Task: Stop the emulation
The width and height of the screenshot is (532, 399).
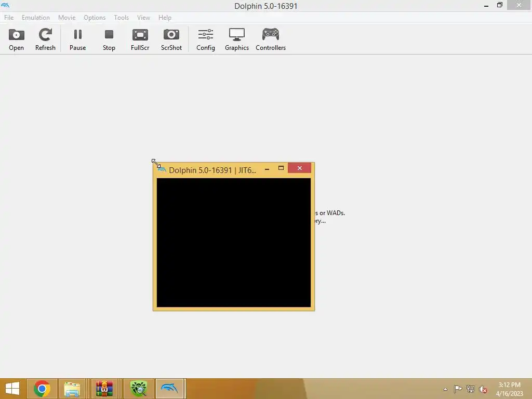Action: point(109,39)
